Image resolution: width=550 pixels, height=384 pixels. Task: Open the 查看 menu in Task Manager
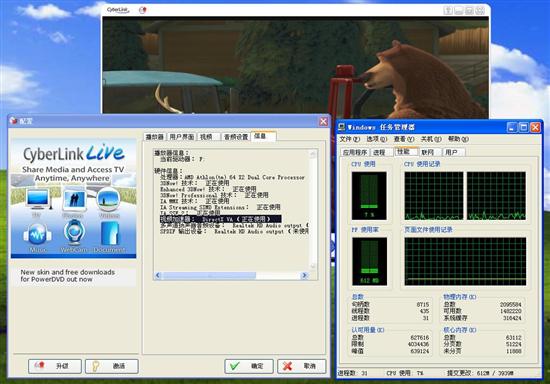pyautogui.click(x=404, y=139)
